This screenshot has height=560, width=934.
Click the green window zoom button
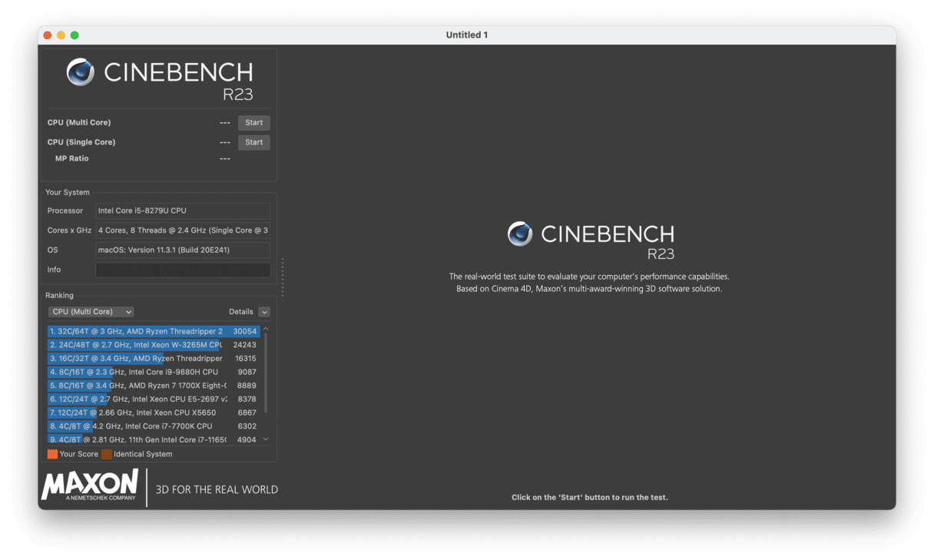(75, 35)
